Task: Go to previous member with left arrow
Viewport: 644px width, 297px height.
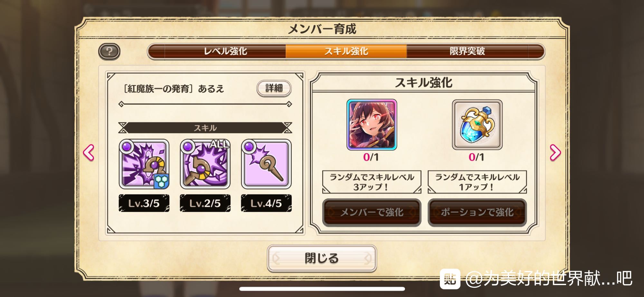Action: tap(89, 153)
